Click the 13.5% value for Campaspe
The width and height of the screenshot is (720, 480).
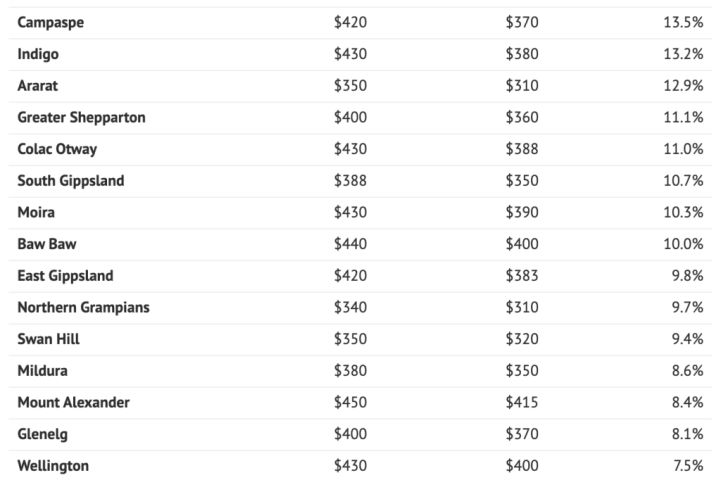coord(682,23)
